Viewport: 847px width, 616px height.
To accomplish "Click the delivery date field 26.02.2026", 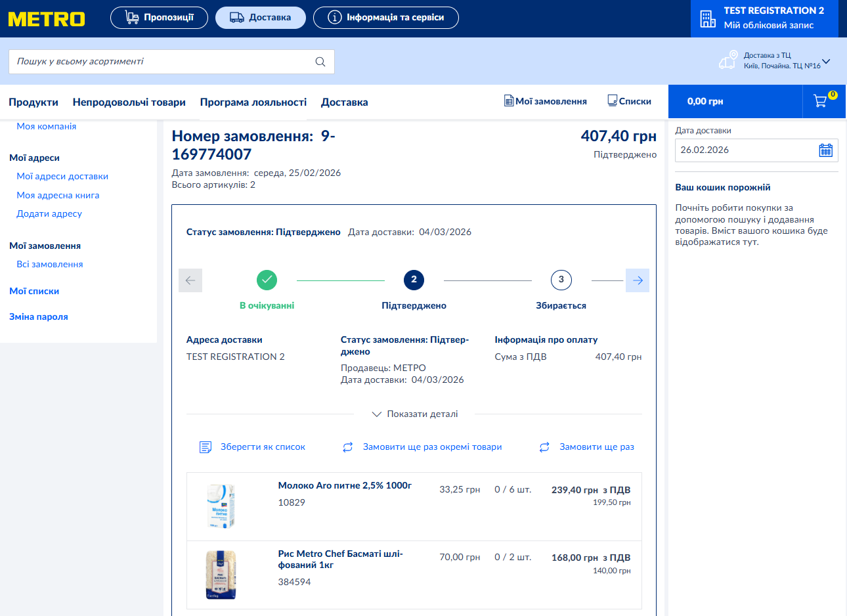I will pyautogui.click(x=756, y=150).
